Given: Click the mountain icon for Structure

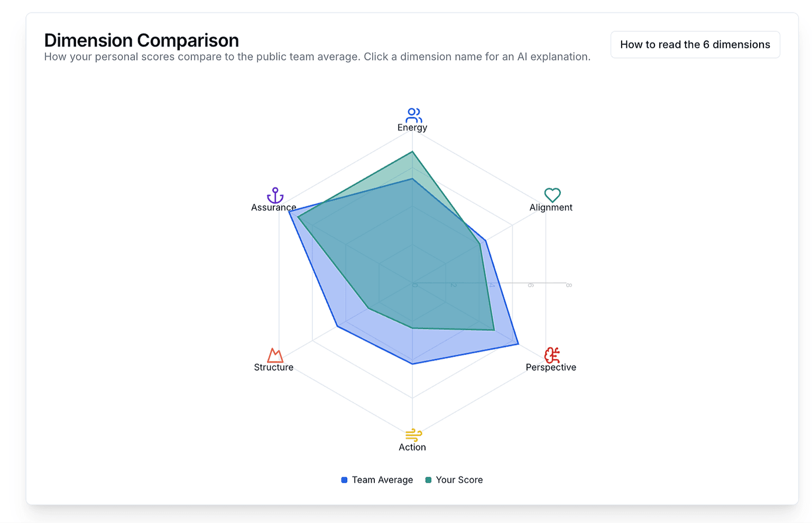Looking at the screenshot, I should point(274,354).
